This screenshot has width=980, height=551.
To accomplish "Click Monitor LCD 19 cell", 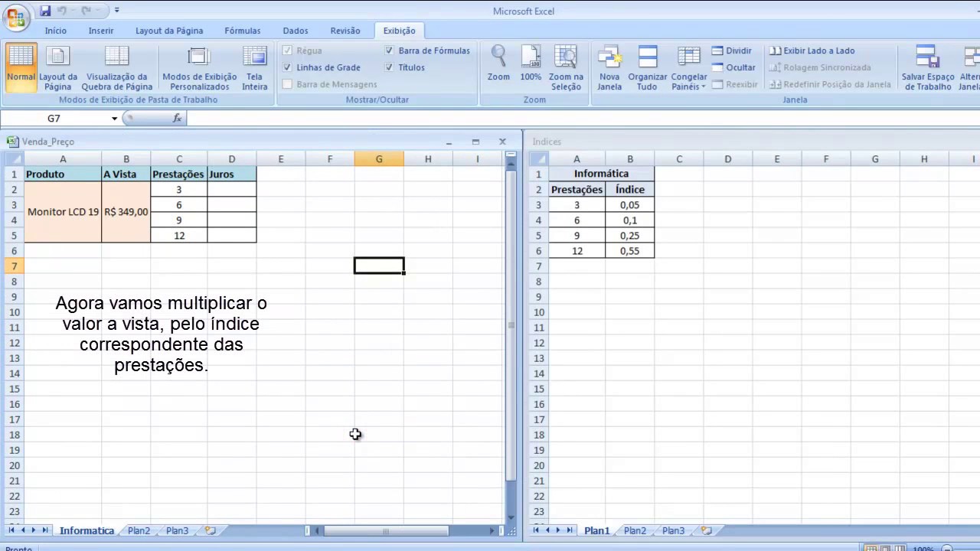I will point(63,212).
